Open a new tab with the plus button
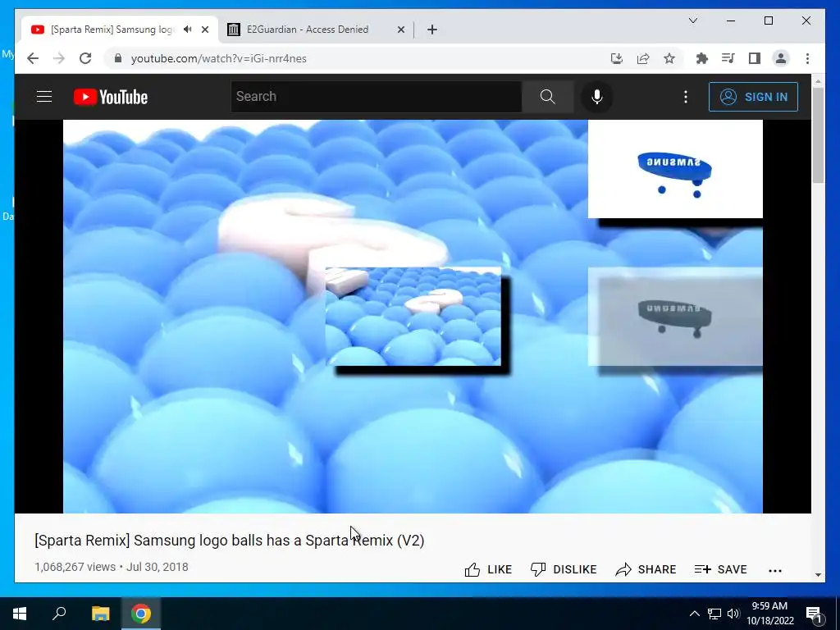 (x=432, y=30)
